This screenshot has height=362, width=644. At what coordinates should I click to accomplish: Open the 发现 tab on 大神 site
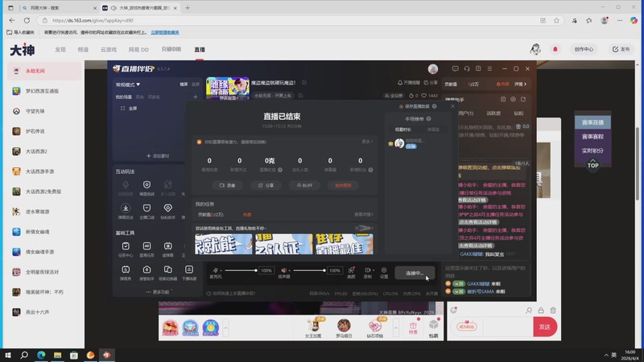point(60,49)
